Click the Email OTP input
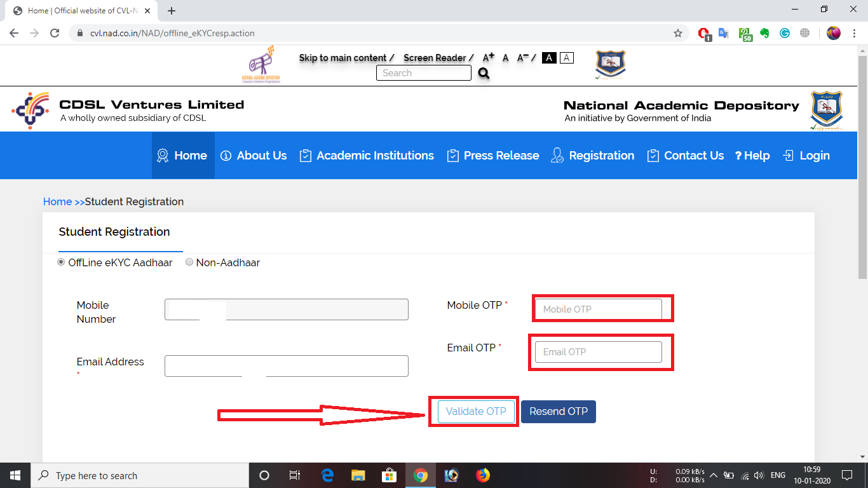Viewport: 868px width, 488px height. [599, 352]
